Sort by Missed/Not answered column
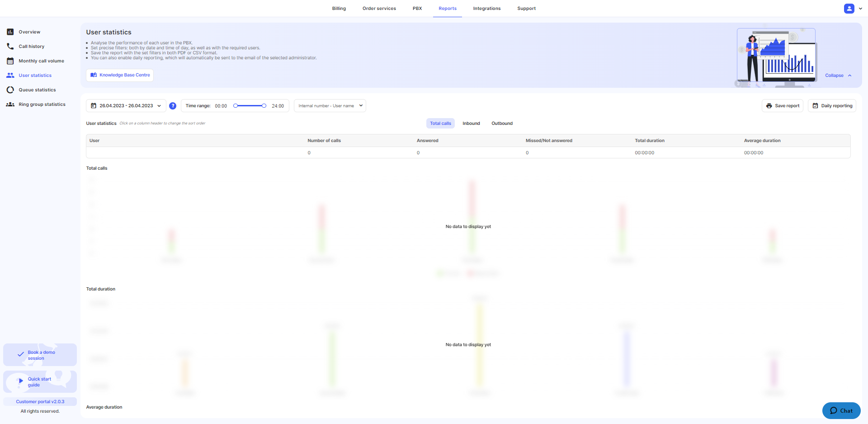The image size is (868, 424). point(549,141)
